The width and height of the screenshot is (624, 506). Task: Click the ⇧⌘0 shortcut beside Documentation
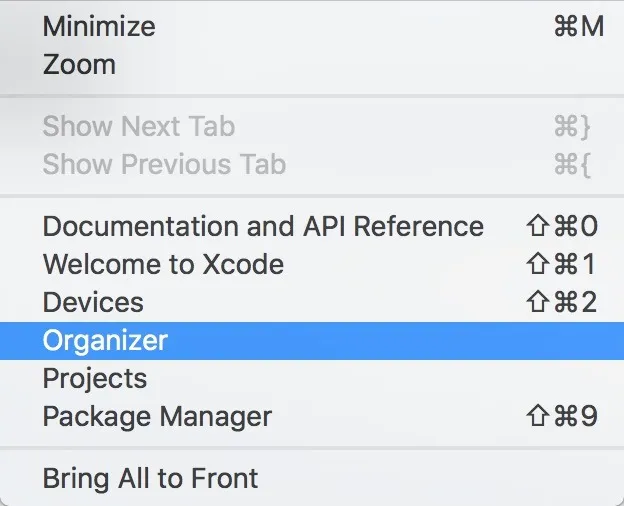click(x=561, y=227)
